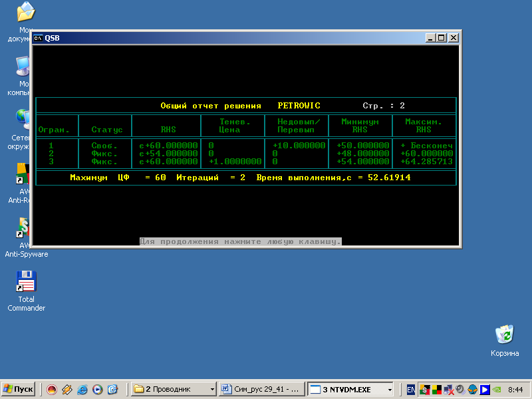Click the multicolor squares tray icon
Viewport: 532px width, 399px height.
click(437, 390)
